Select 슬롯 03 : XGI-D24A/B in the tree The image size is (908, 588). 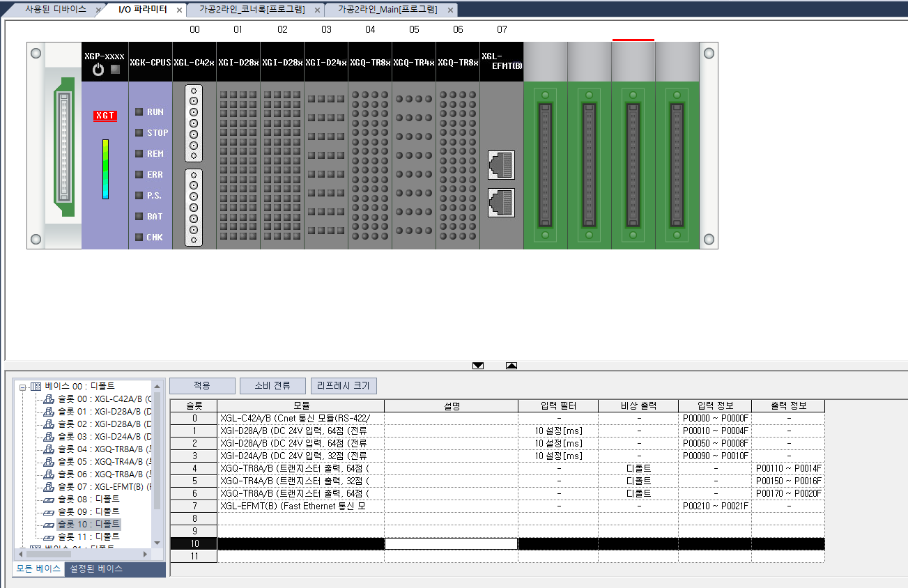coord(105,436)
